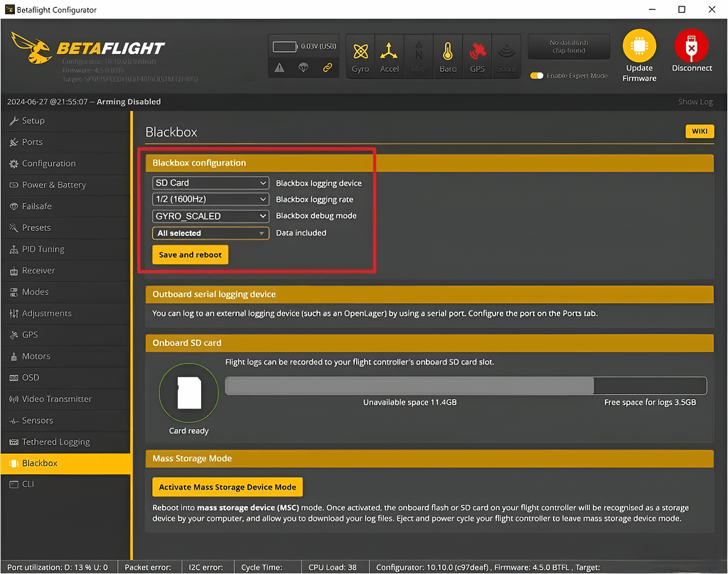The image size is (728, 574).
Task: Click the Setup wrench icon in sidebar
Action: pyautogui.click(x=14, y=121)
